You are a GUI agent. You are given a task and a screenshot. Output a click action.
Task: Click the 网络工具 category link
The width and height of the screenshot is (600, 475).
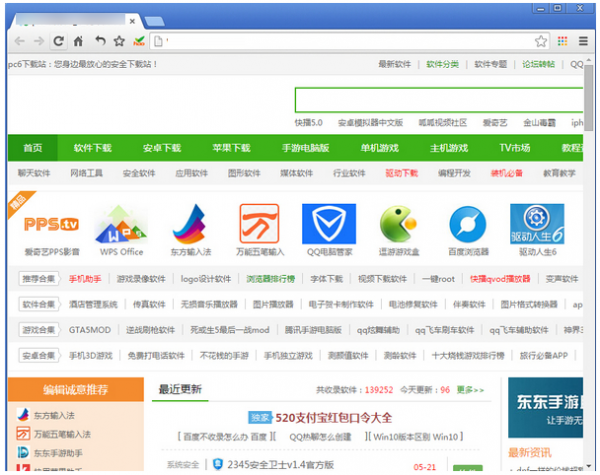pyautogui.click(x=86, y=173)
